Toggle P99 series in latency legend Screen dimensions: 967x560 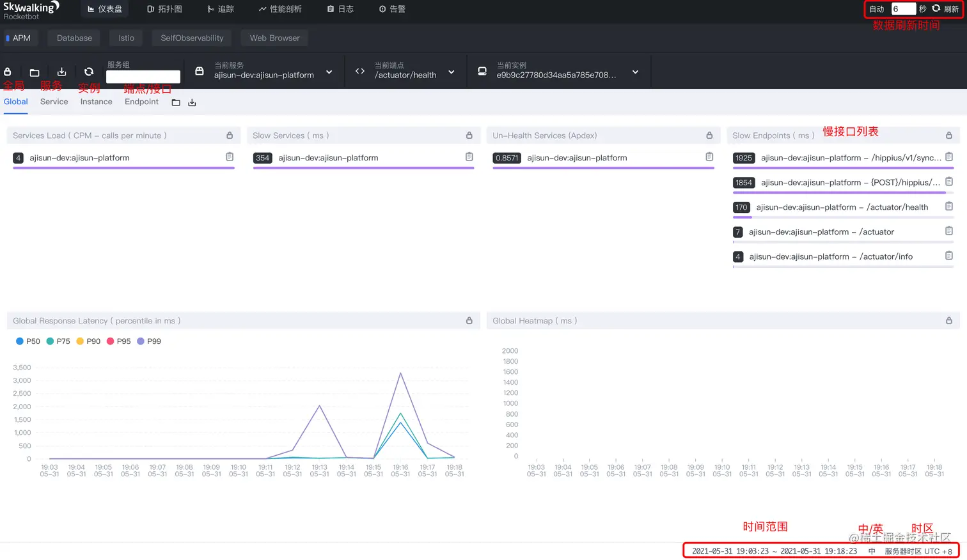(149, 341)
